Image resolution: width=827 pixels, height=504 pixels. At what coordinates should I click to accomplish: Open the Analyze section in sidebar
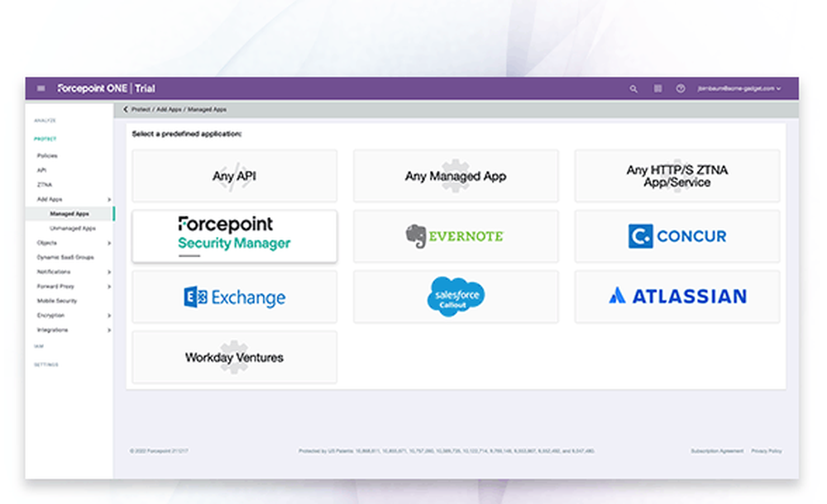(x=45, y=121)
